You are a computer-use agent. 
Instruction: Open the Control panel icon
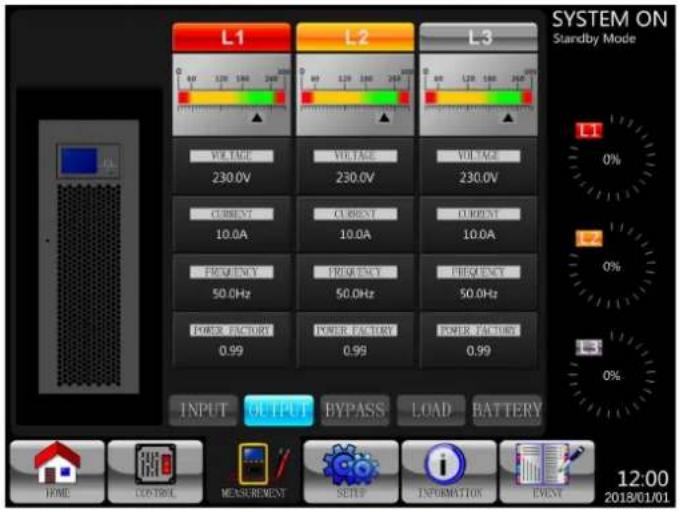(155, 471)
